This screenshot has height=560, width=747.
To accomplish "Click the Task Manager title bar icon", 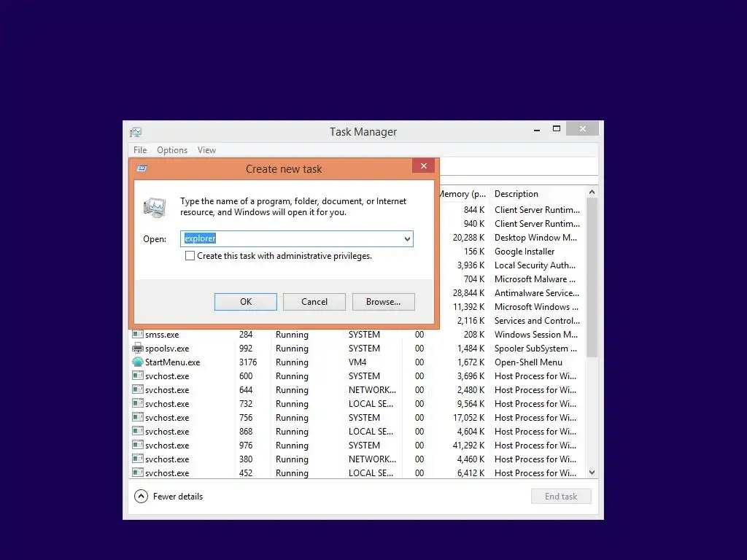I will 136,132.
